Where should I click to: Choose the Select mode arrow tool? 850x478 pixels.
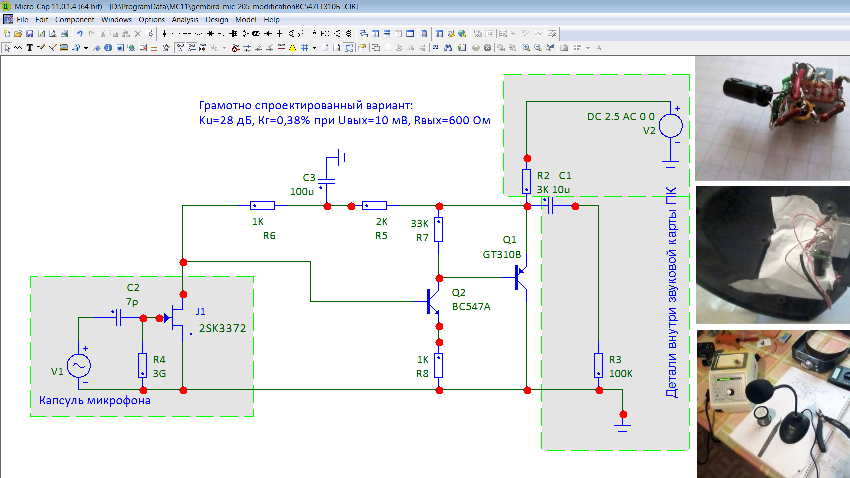pyautogui.click(x=7, y=47)
